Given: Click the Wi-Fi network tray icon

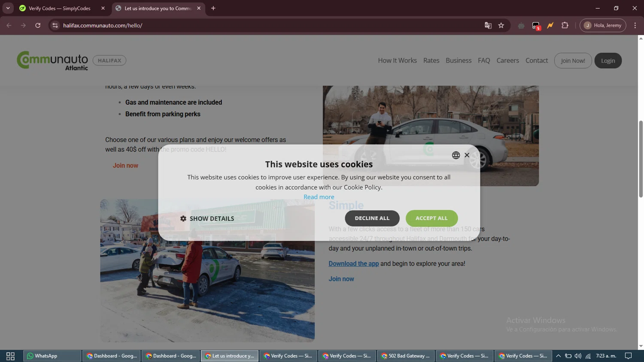Looking at the screenshot, I should point(588,356).
